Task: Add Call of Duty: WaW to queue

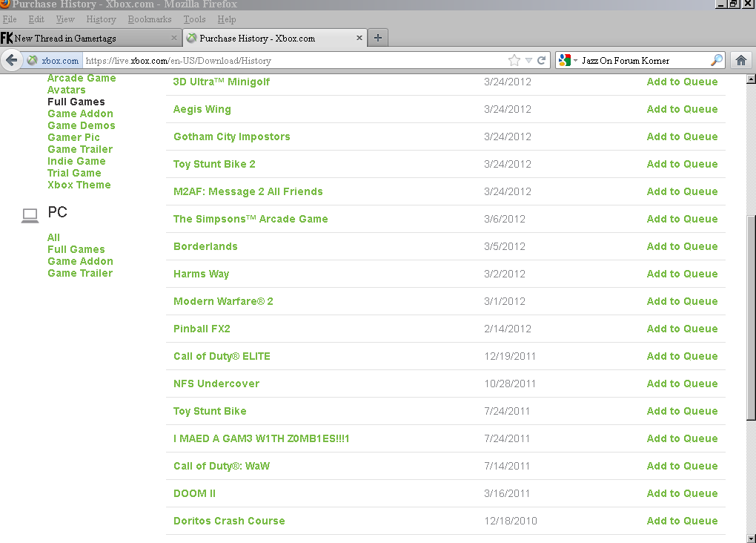Action: click(682, 466)
